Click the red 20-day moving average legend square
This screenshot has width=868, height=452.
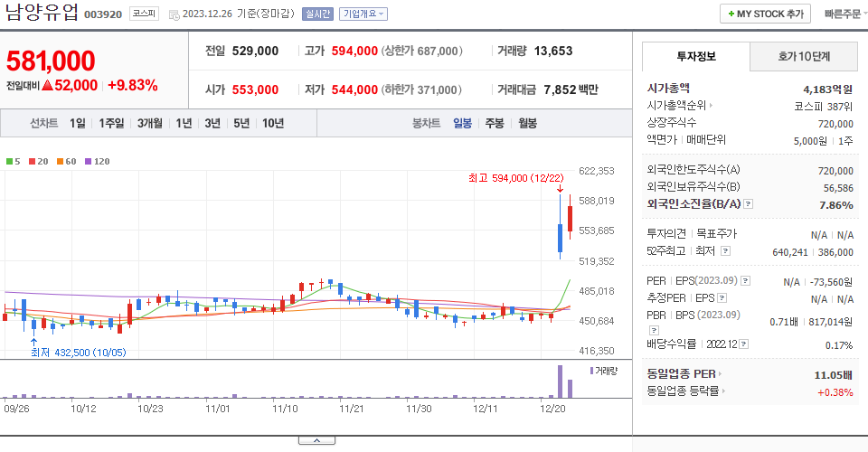[x=33, y=162]
